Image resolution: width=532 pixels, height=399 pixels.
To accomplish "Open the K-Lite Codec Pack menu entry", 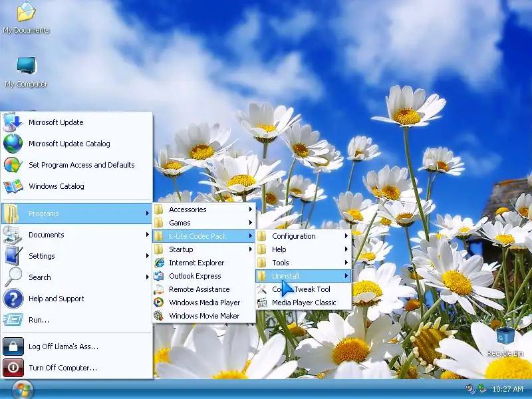I will [204, 236].
